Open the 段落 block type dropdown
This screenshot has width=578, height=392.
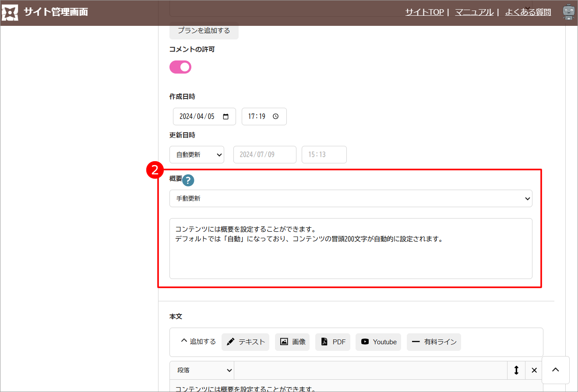[202, 370]
